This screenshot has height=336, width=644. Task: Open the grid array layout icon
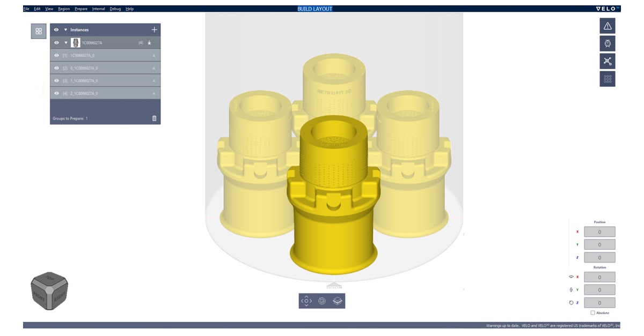(x=608, y=79)
